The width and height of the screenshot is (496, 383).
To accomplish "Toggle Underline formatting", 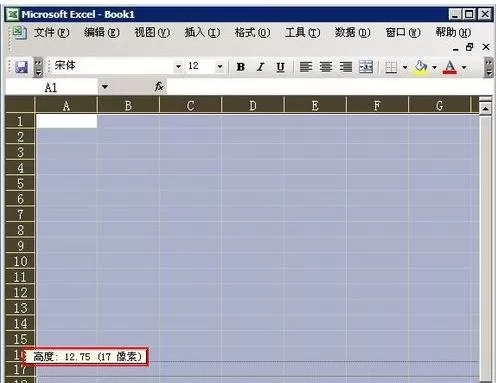I will click(x=280, y=67).
